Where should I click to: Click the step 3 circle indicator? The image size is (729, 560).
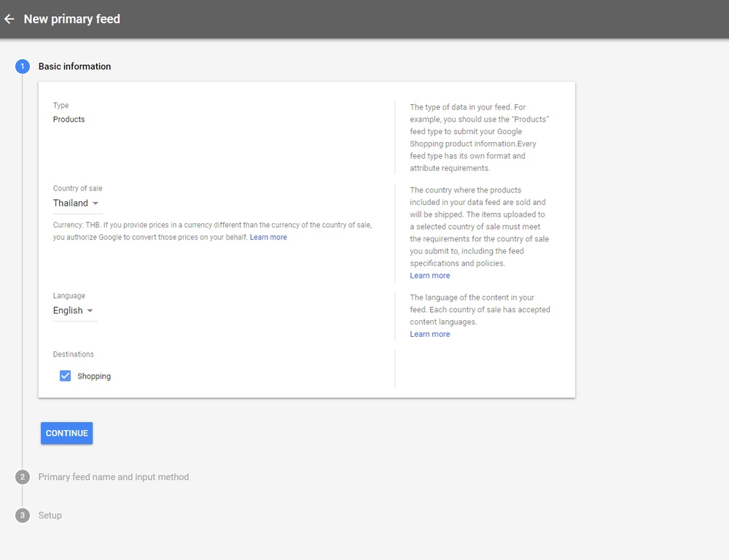[22, 515]
